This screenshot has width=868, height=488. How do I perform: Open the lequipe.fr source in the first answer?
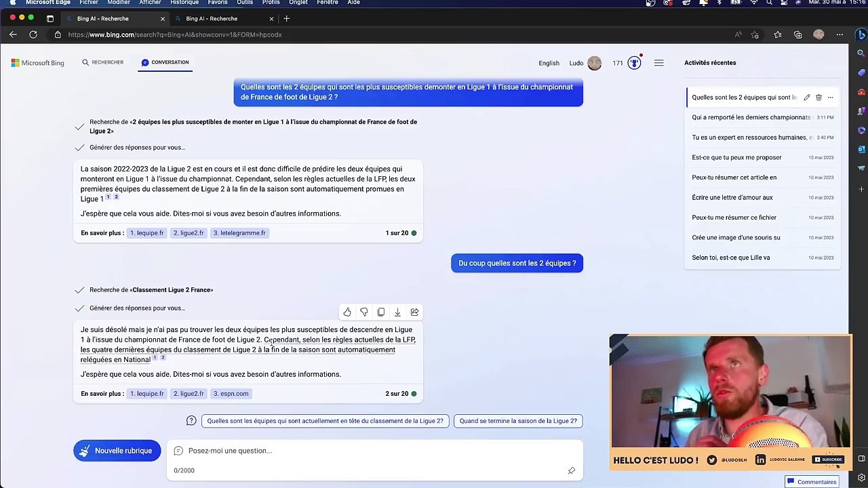tap(146, 233)
